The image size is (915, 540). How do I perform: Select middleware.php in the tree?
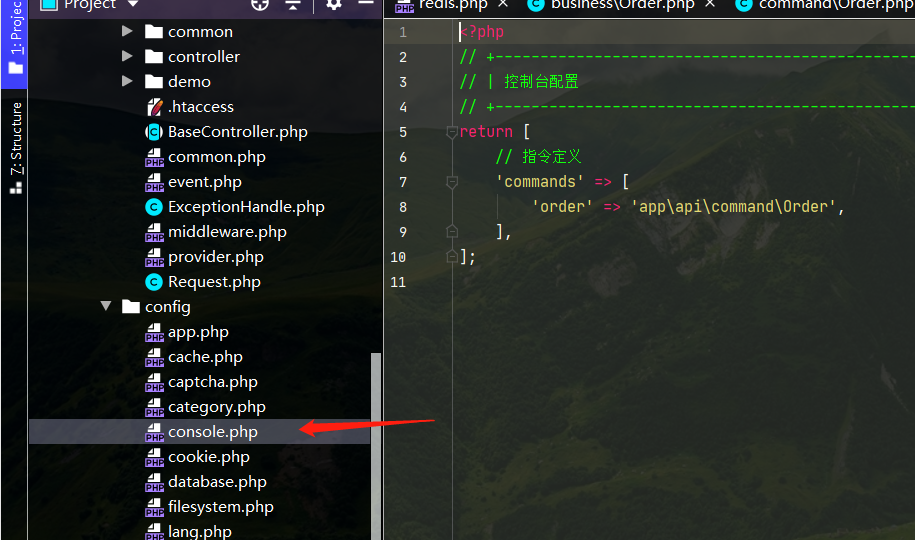tap(227, 232)
